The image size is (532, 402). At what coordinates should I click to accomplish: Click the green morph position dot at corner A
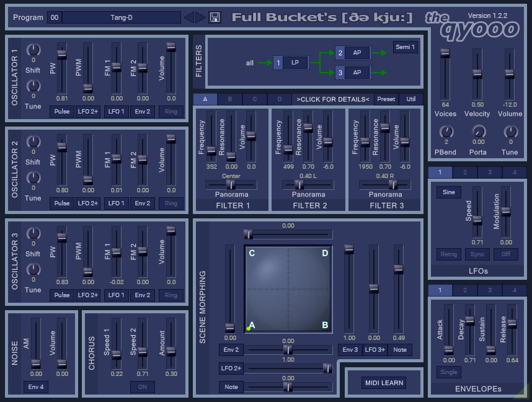pos(249,328)
